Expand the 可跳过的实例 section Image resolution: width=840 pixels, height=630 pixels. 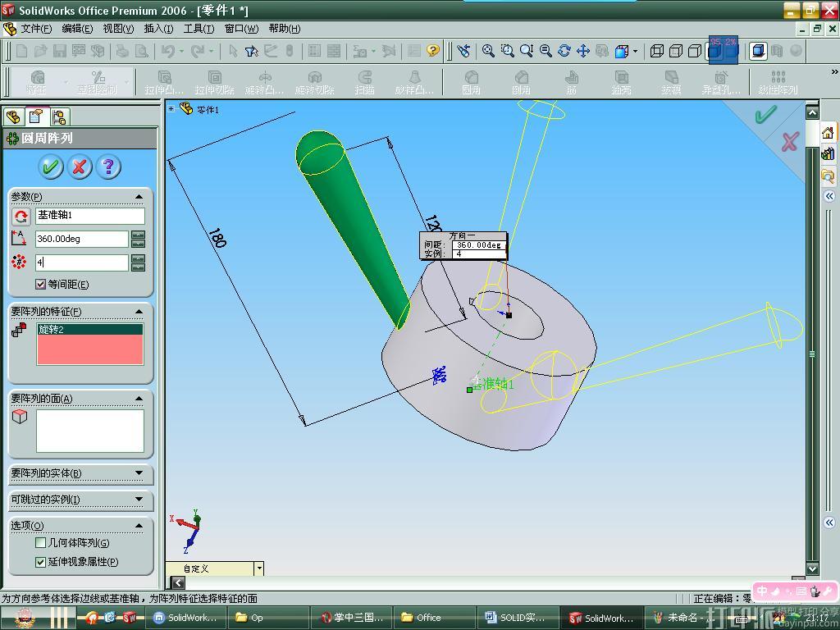tap(139, 500)
